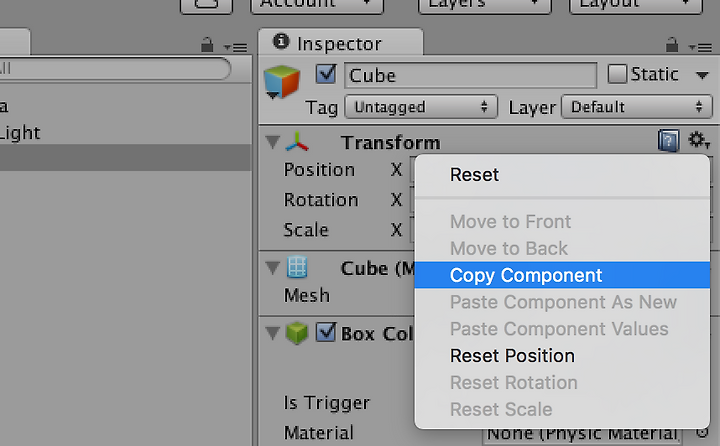Lock the Inspector panel
Viewport: 720px width, 446px height.
[672, 45]
